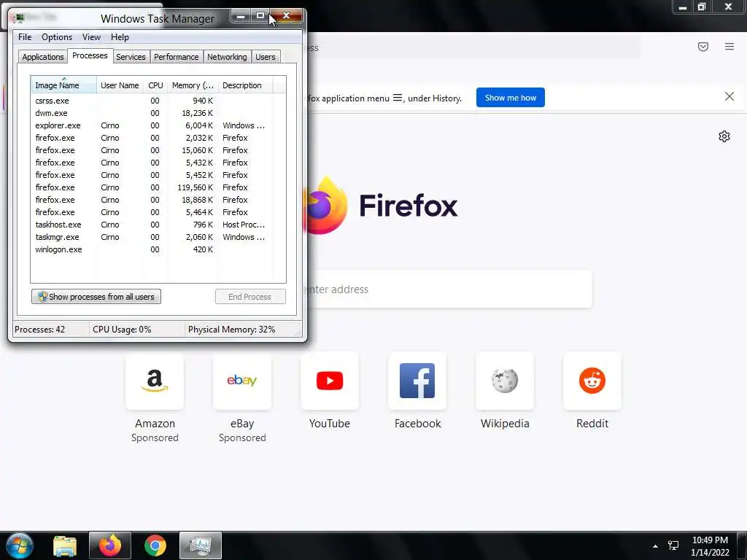Select firefox.exe row using 18,868 K
The width and height of the screenshot is (747, 560).
click(x=152, y=200)
